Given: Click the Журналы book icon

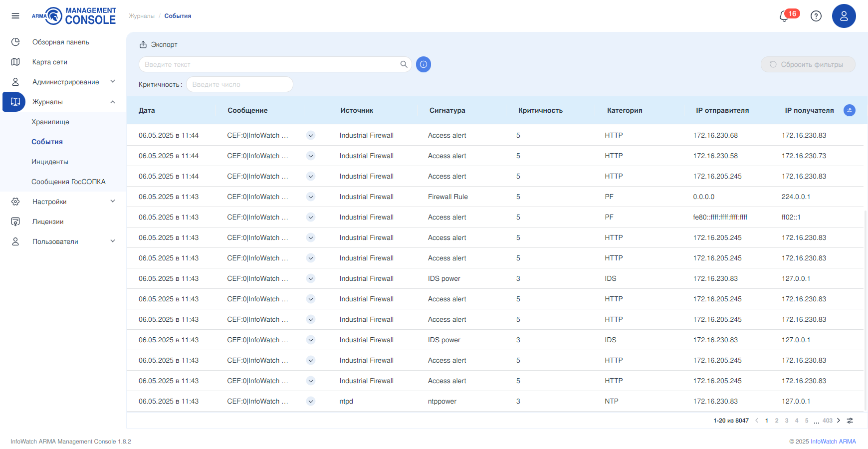Looking at the screenshot, I should point(15,102).
